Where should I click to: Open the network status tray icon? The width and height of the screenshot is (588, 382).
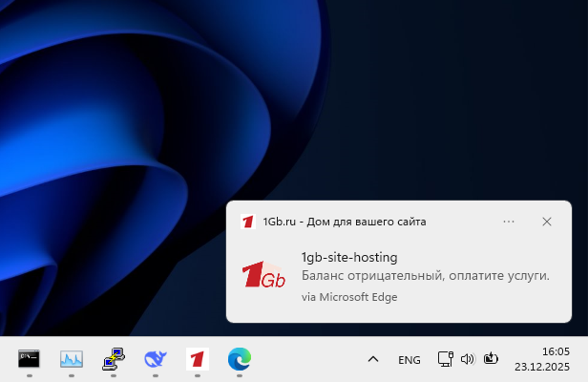click(x=445, y=359)
